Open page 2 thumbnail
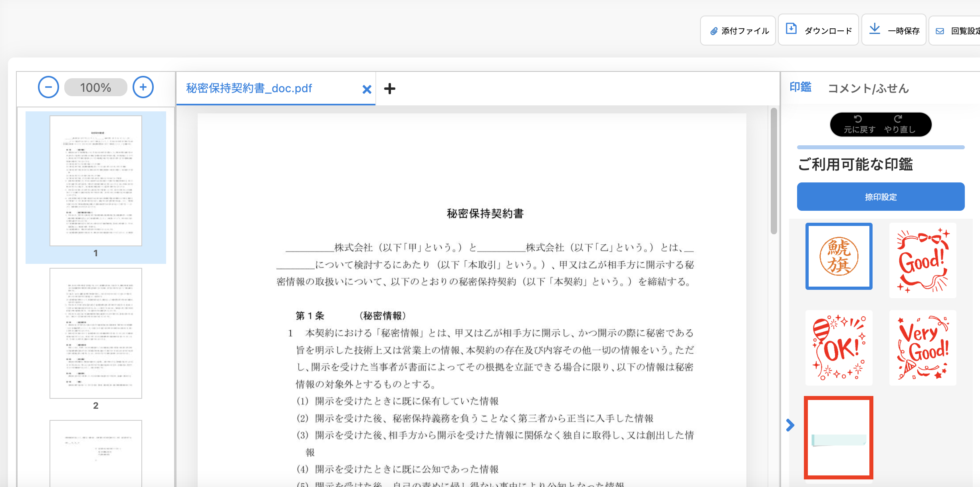 96,333
